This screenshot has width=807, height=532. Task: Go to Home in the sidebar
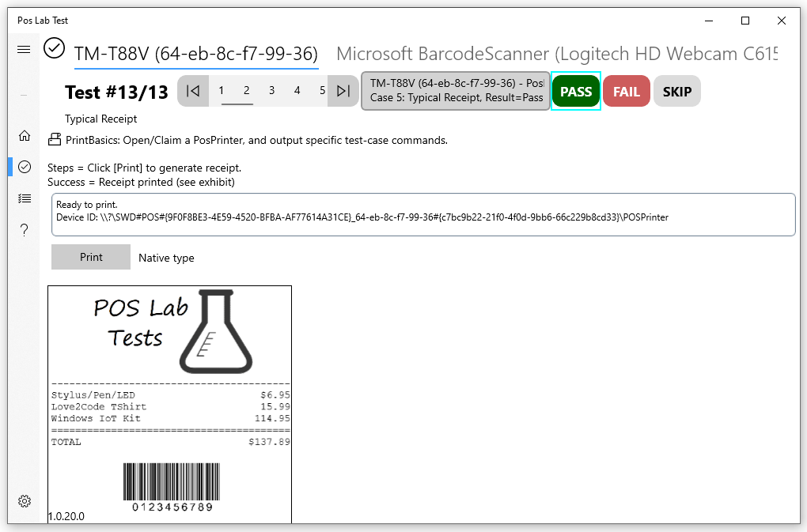(25, 136)
